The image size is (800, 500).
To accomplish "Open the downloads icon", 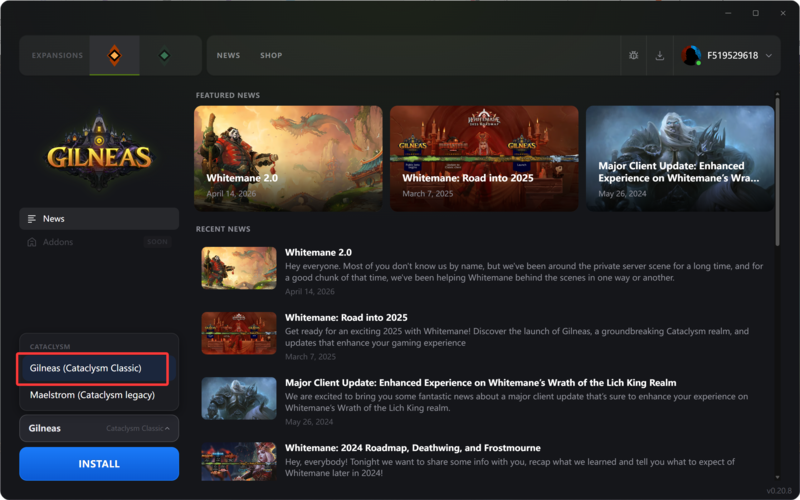I will click(x=660, y=55).
